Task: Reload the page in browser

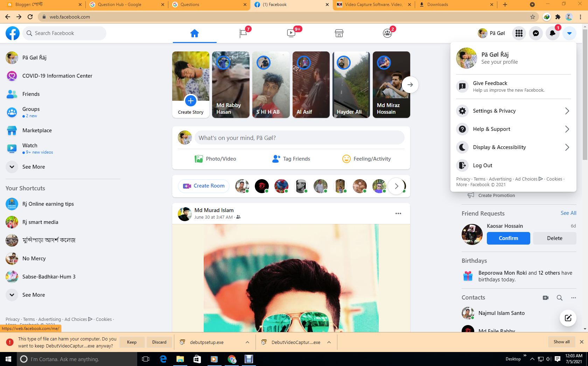Action: (30, 17)
